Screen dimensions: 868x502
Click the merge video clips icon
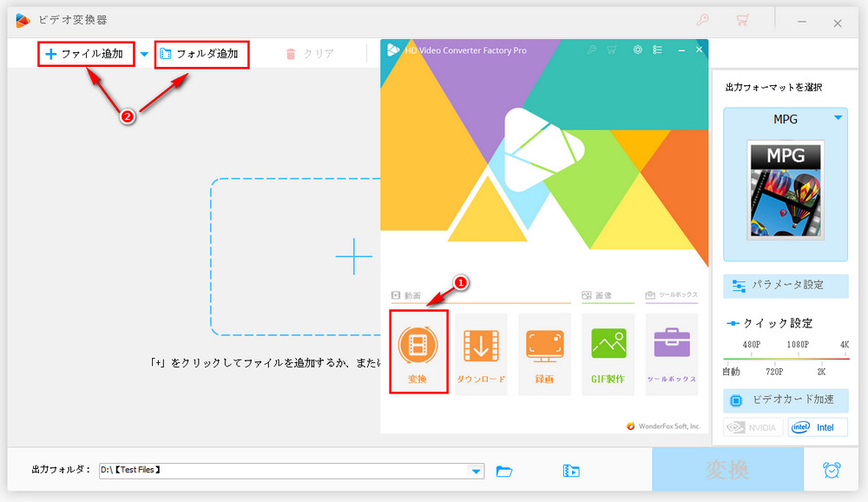[x=571, y=471]
